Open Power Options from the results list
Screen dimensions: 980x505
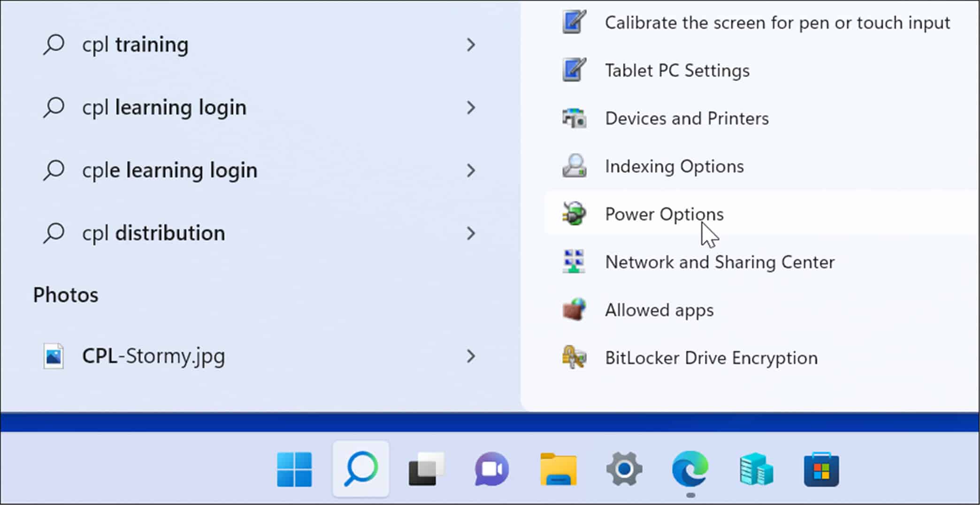664,214
